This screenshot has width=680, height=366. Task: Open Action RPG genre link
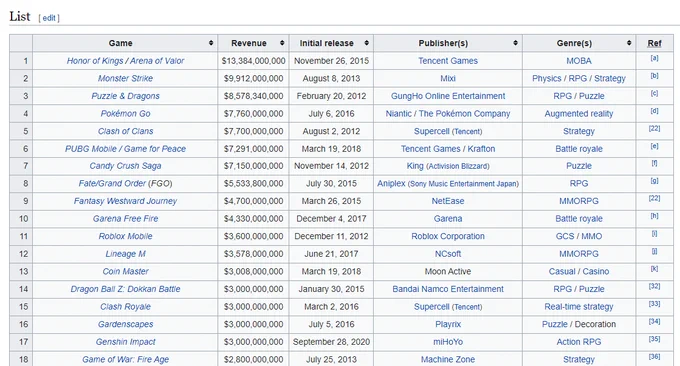click(x=579, y=342)
